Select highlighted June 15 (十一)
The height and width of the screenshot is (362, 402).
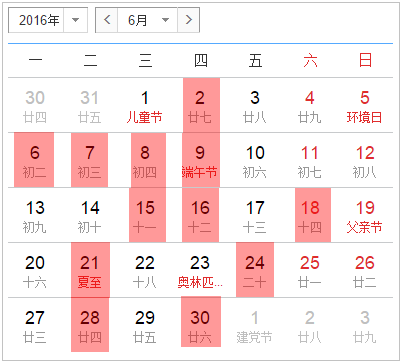[147, 215]
